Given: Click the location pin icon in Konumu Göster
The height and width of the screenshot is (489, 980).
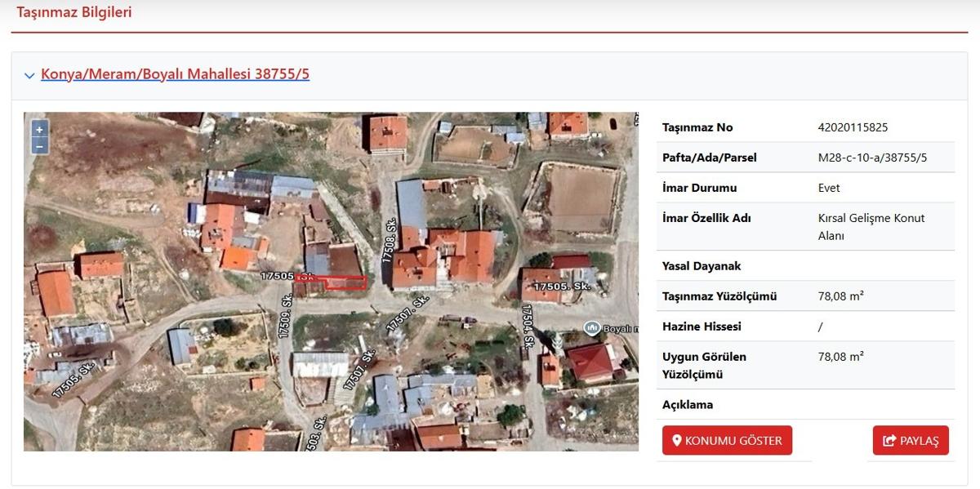Looking at the screenshot, I should tap(676, 441).
